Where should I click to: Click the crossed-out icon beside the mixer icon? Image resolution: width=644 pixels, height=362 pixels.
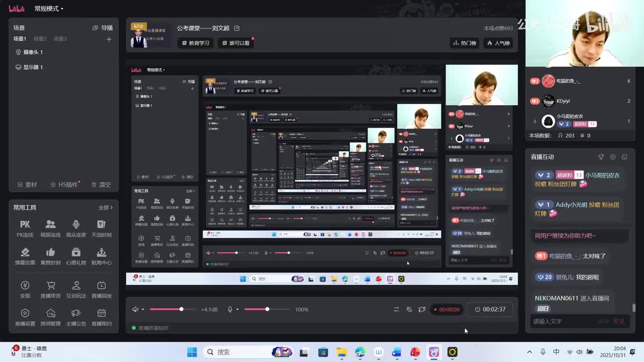[x=409, y=309]
